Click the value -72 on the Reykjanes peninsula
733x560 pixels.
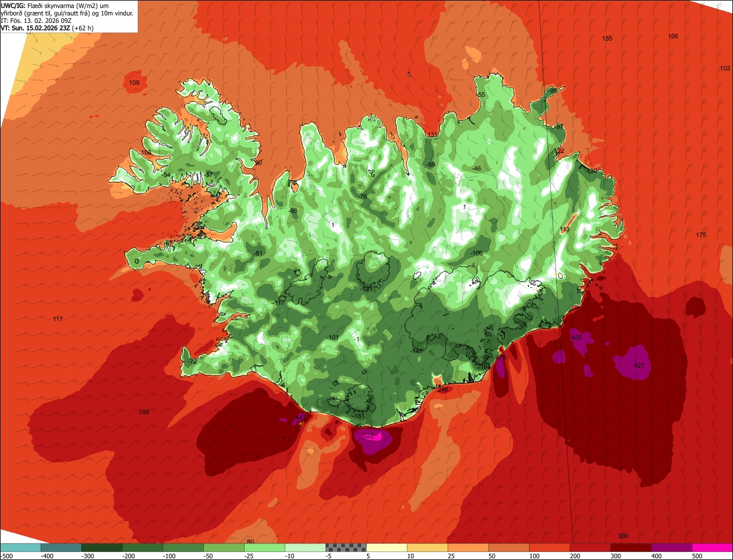point(192,362)
